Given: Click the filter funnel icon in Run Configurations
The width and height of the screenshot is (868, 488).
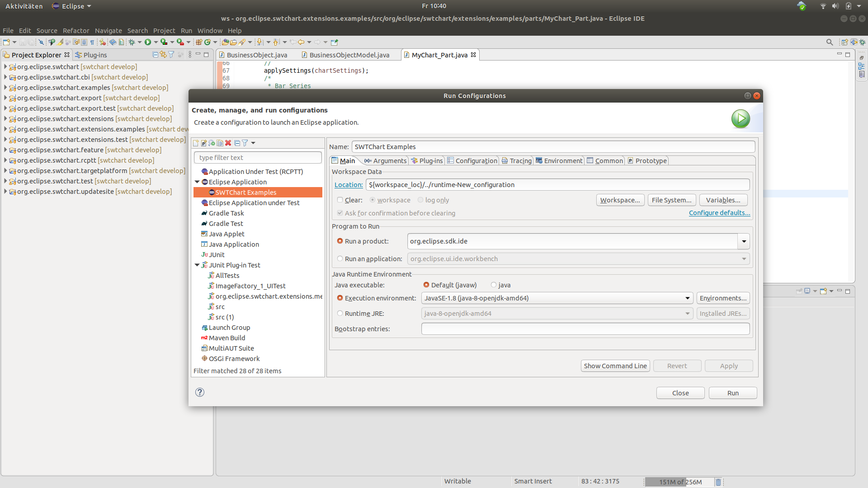Looking at the screenshot, I should pos(245,143).
